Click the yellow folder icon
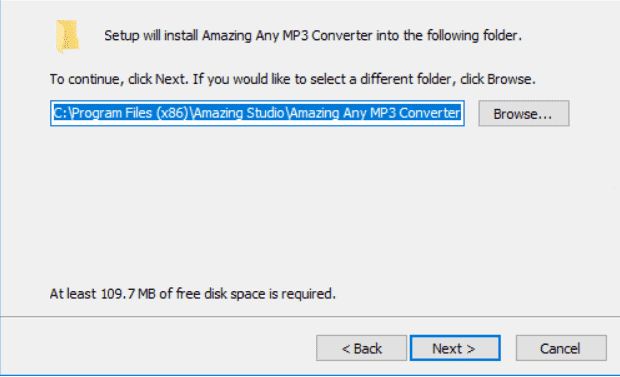 point(68,36)
